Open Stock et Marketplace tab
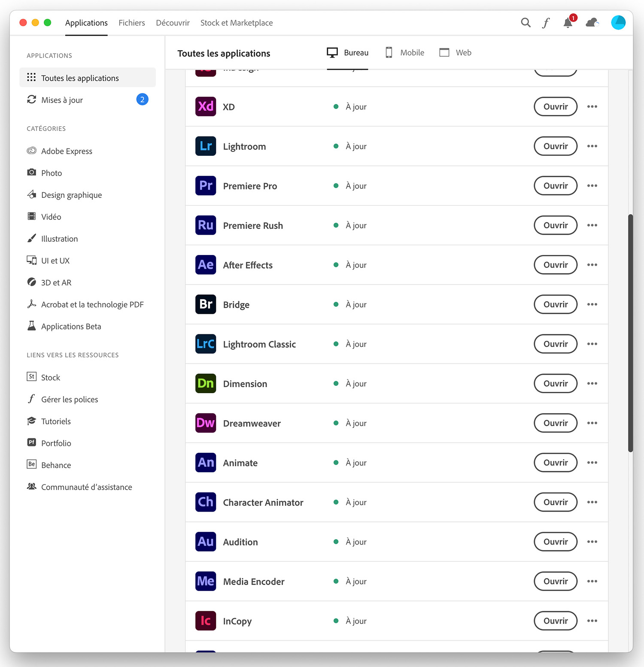 pos(237,23)
